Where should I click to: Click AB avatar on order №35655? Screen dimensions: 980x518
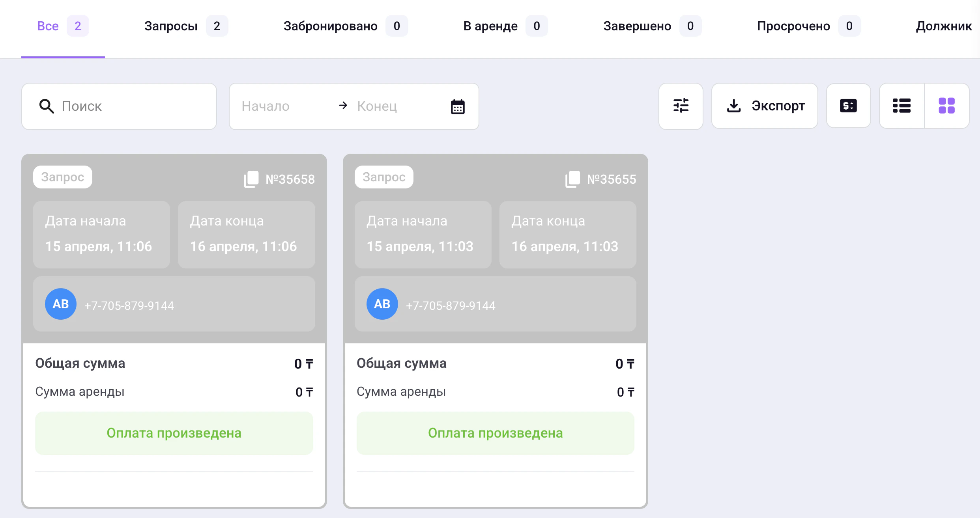click(x=382, y=304)
